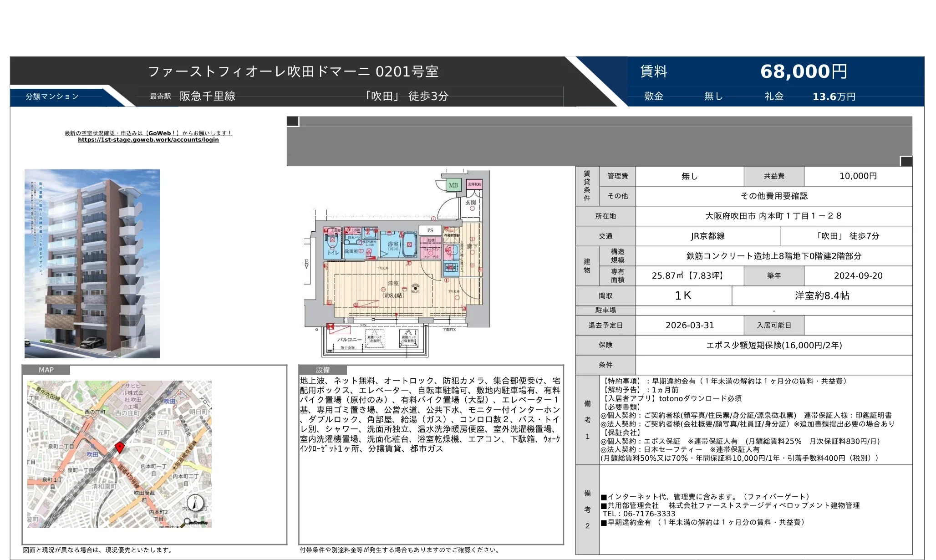The width and height of the screenshot is (936, 560).
Task: Click the GoWeb application notice text link
Action: click(148, 133)
